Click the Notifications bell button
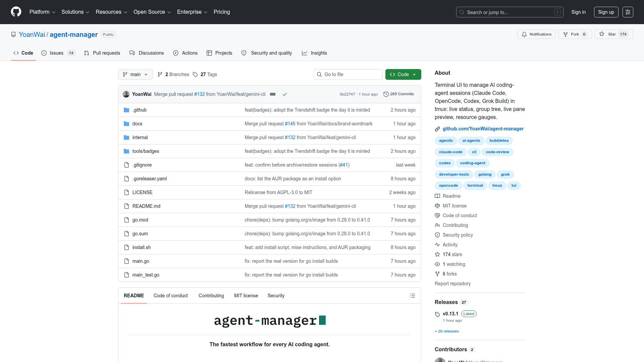 (536, 34)
